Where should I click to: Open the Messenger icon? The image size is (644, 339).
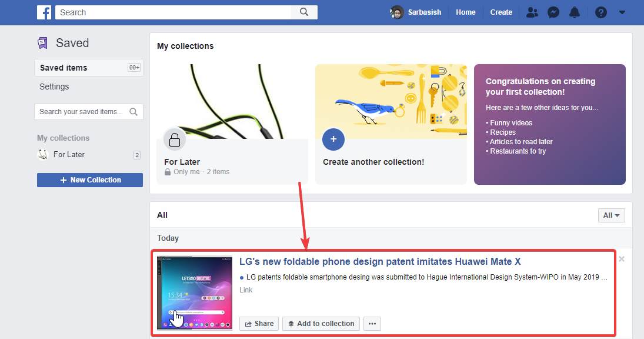coord(553,12)
